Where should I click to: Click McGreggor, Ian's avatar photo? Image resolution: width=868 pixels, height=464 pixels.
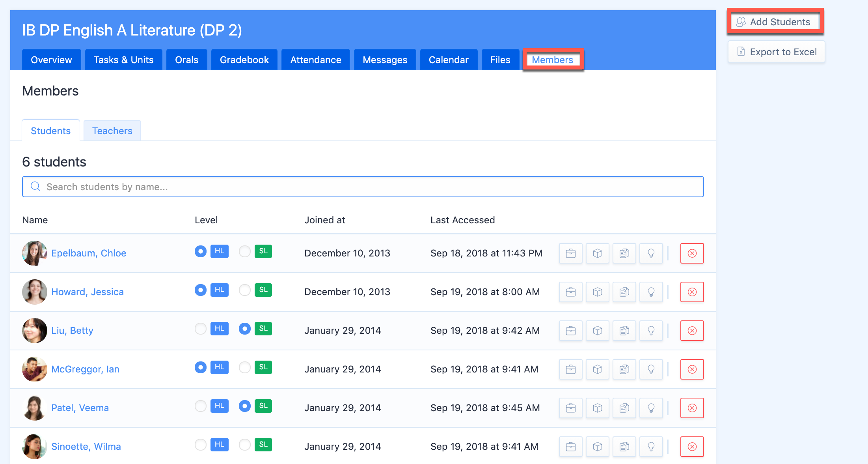click(35, 369)
